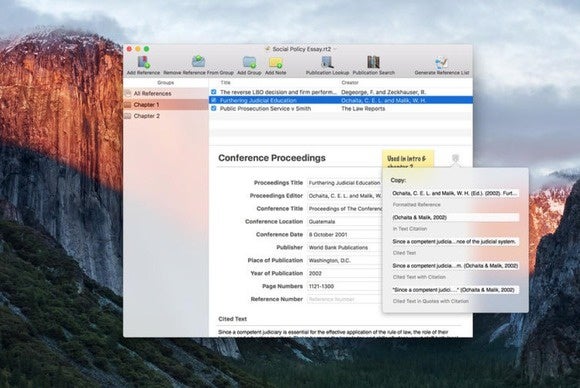Click the Conference Location field showing Guatemala
Screen dimensions: 580x388
[345, 222]
